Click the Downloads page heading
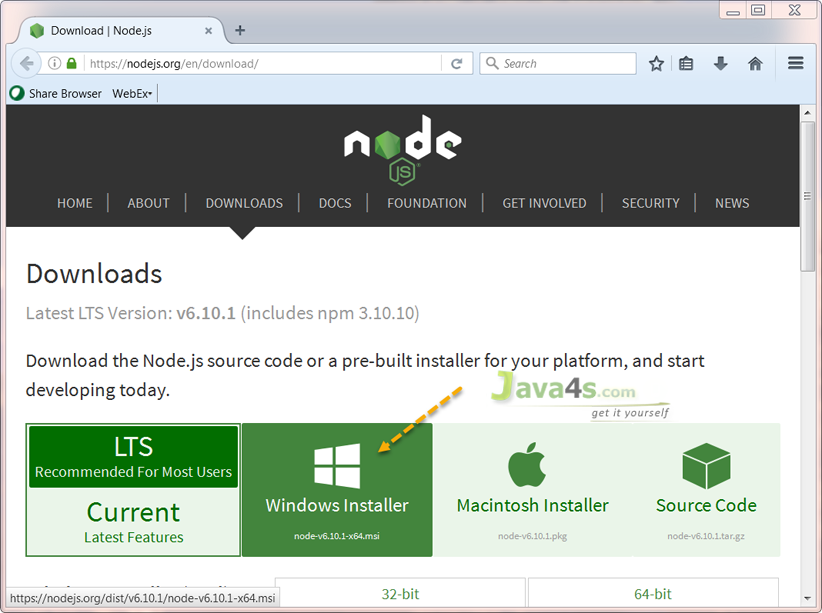The width and height of the screenshot is (822, 613). (94, 274)
